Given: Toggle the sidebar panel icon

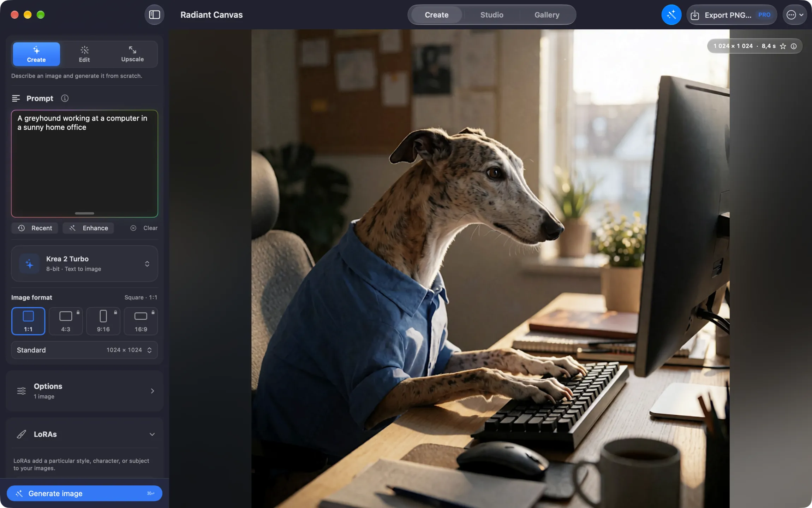Looking at the screenshot, I should pyautogui.click(x=154, y=15).
